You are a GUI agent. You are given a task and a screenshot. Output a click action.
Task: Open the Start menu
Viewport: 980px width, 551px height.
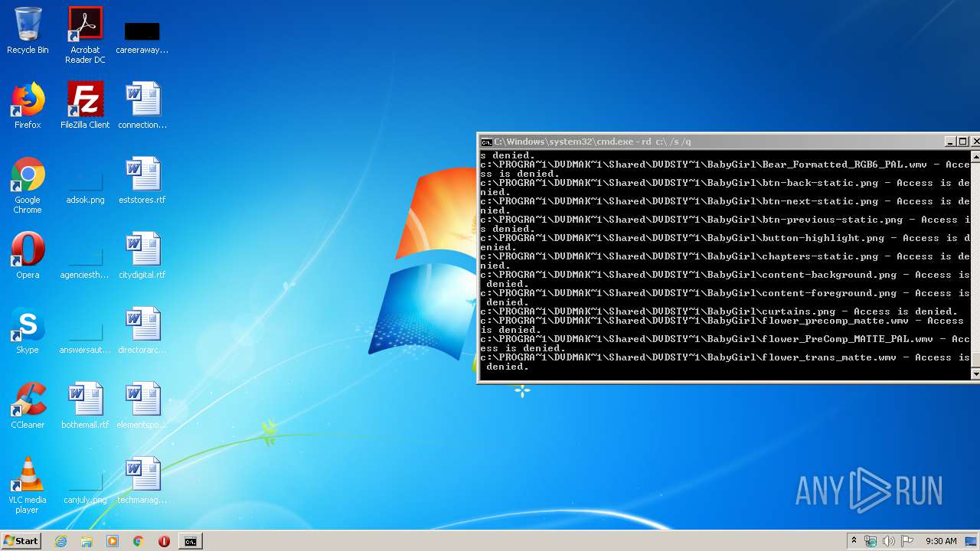[x=21, y=540]
